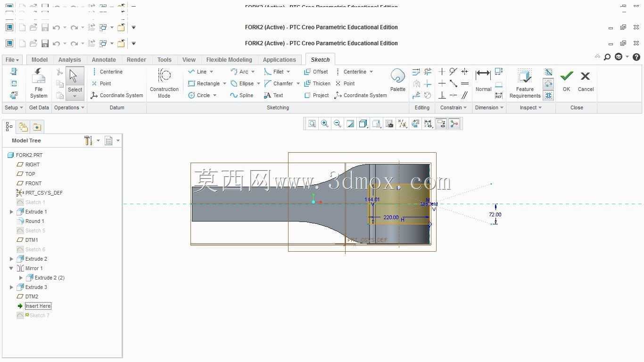Open the Flexible Modeling tab
644x362 pixels.
(x=229, y=60)
